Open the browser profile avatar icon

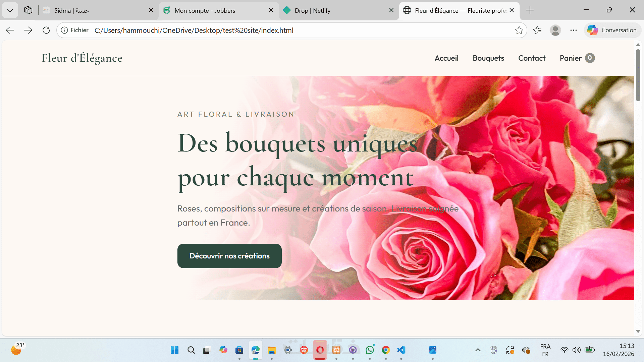[x=555, y=30]
